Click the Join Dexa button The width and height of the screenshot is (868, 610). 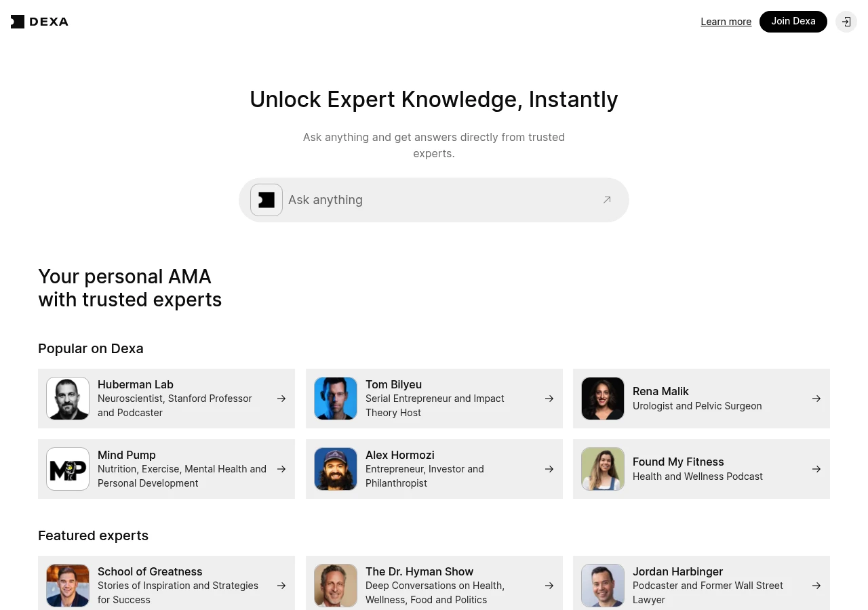pos(793,22)
